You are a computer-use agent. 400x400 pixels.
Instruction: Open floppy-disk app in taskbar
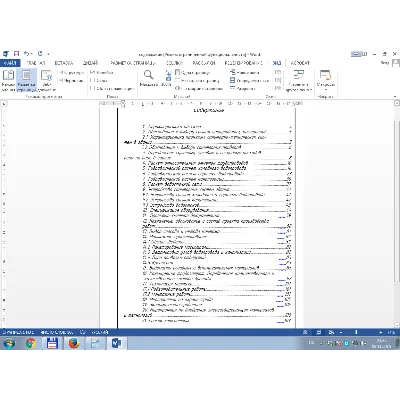(52, 343)
